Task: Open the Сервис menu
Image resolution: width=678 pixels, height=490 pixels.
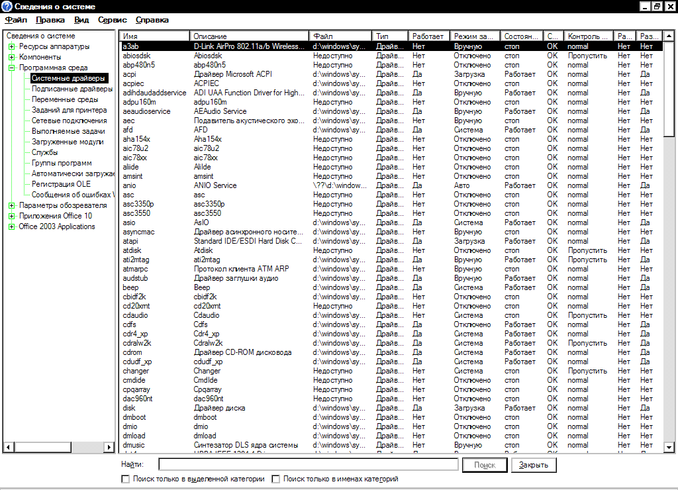Action: coord(112,20)
